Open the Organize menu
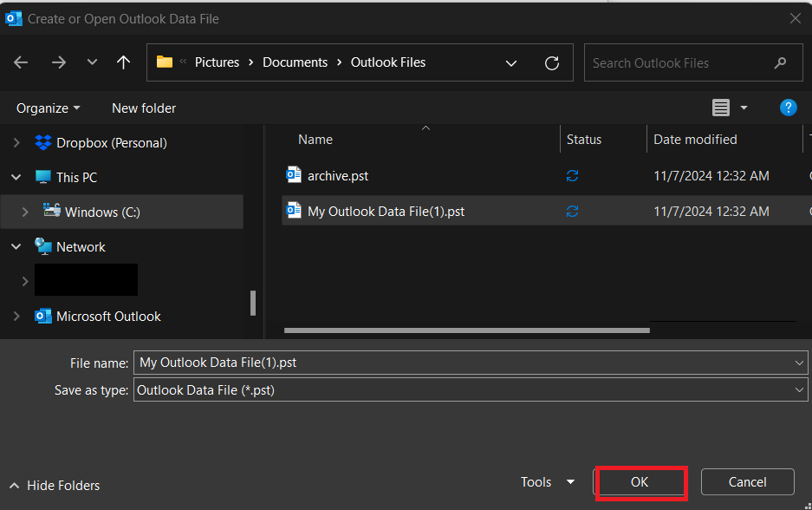Screen dimensions: 812x510 (49, 108)
